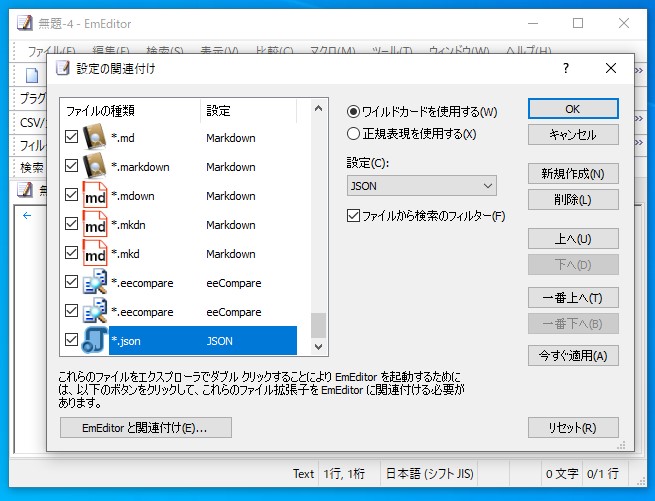Click the 新規作成(N) button

click(x=573, y=174)
